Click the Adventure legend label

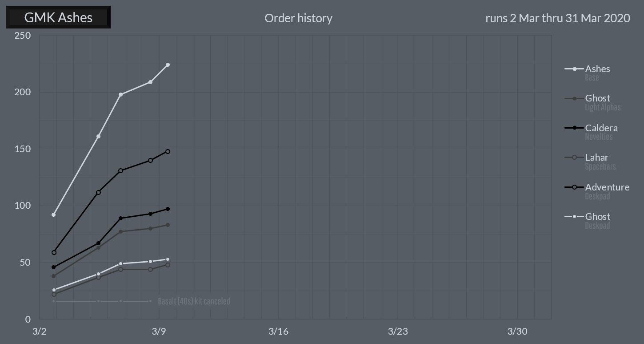607,187
